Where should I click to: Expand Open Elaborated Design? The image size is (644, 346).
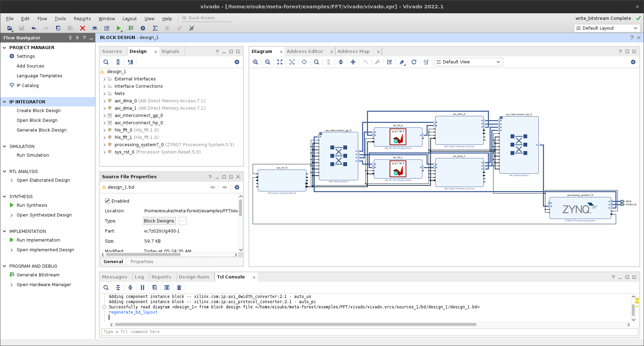pos(11,180)
